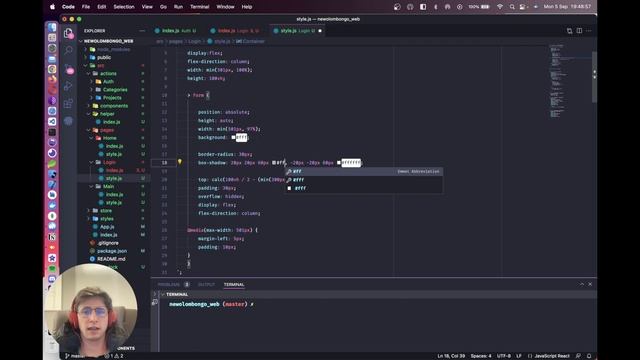Screen dimensions: 640x360
Task: Maximize the terminal panel with chevron
Action: 582,284
